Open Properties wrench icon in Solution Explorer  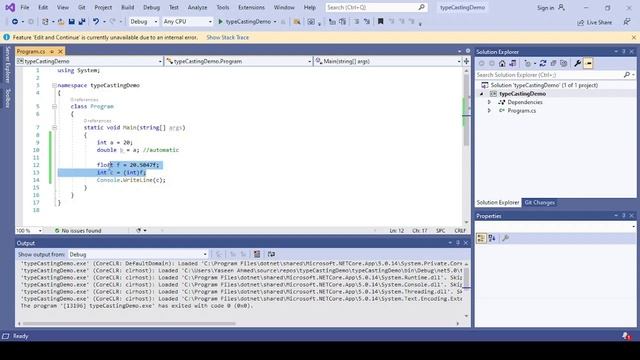tap(578, 64)
